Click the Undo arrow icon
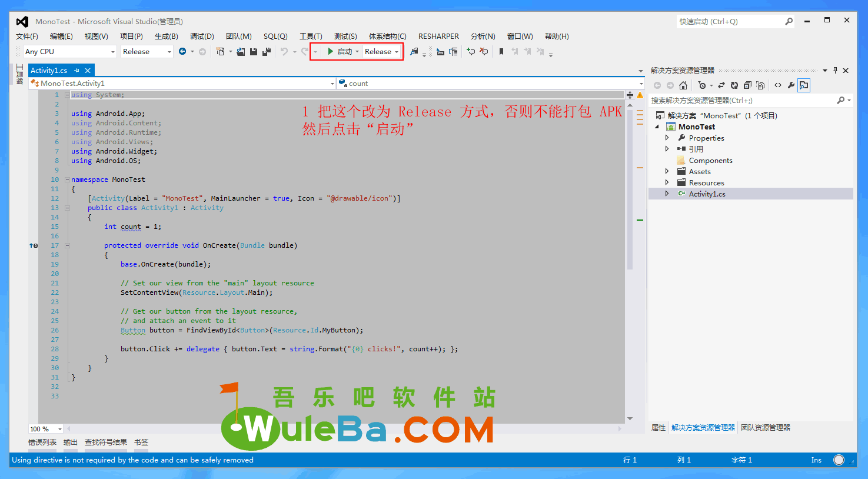Image resolution: width=868 pixels, height=479 pixels. pos(284,52)
